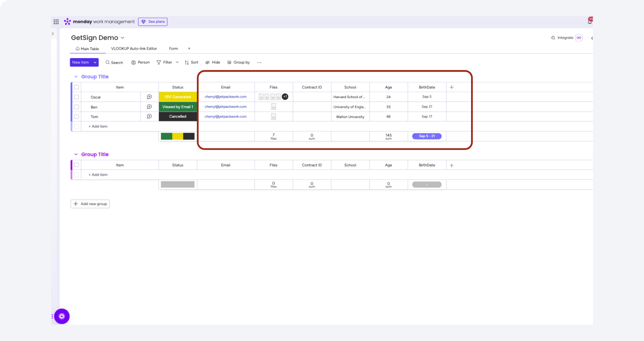Open Hide columns tool

213,62
